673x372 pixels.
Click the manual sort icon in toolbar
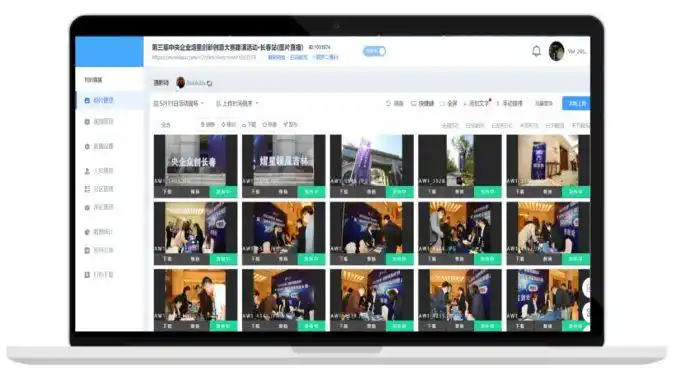coord(498,103)
